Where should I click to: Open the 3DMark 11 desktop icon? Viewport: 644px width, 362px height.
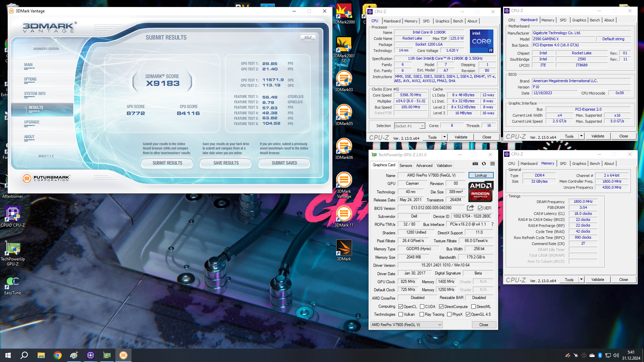(x=344, y=216)
